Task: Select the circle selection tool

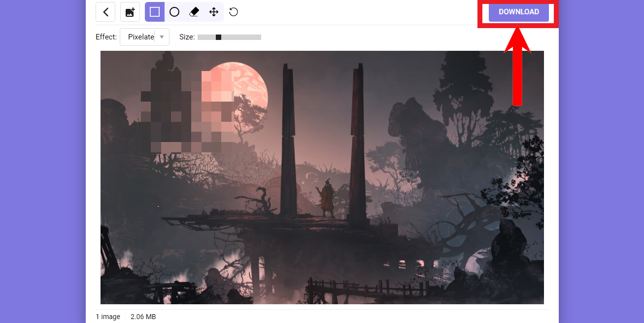Action: click(x=174, y=12)
